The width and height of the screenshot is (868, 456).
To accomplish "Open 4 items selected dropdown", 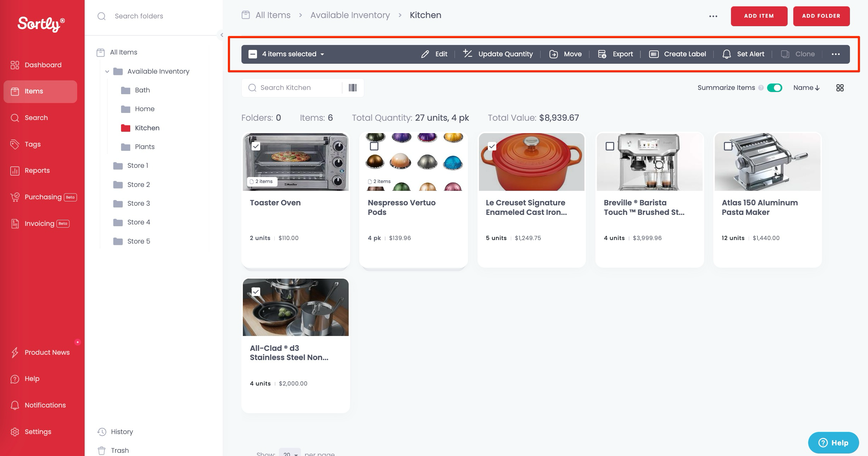I will 293,54.
